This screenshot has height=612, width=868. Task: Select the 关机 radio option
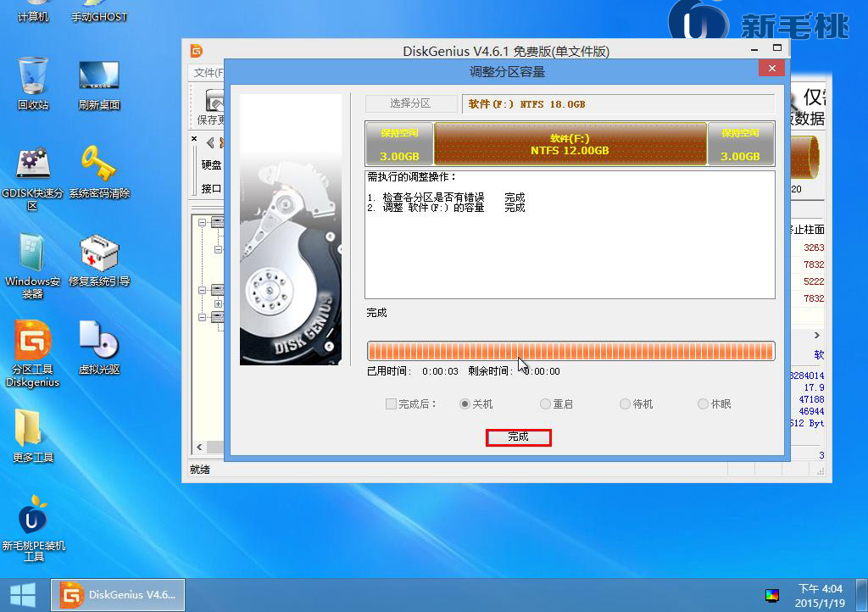[465, 404]
